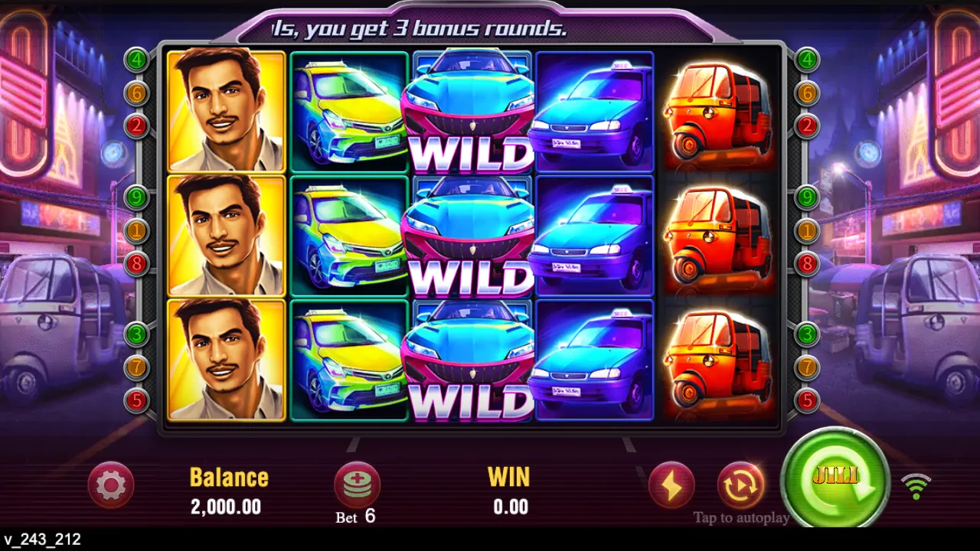Select payline 5 marker on left side

coord(136,400)
